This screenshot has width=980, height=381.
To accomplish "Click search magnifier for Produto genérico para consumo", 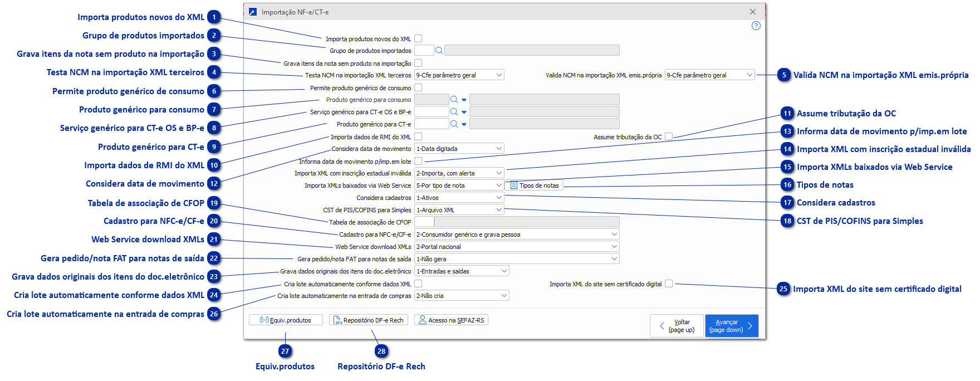I will point(454,100).
